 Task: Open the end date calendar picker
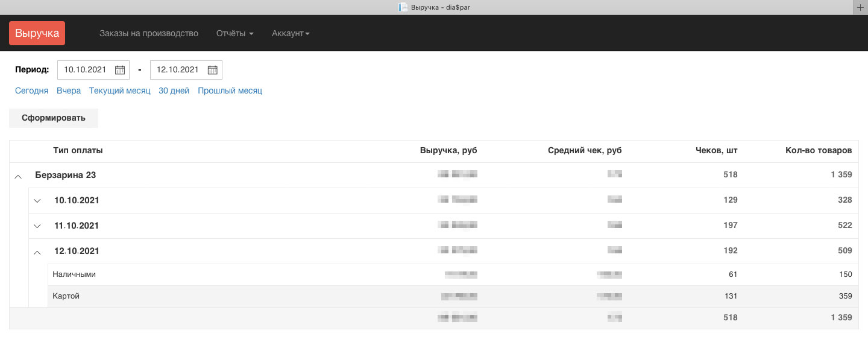coord(212,70)
